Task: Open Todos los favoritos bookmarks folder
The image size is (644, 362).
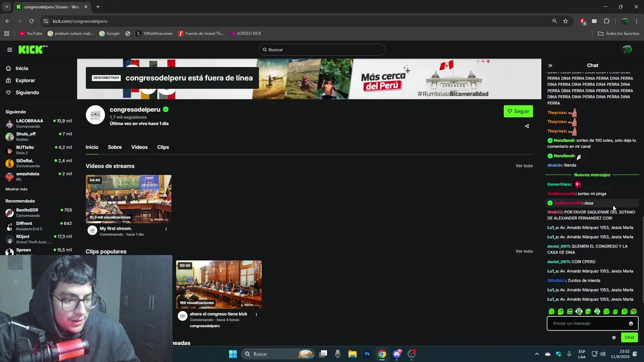Action: click(x=618, y=34)
